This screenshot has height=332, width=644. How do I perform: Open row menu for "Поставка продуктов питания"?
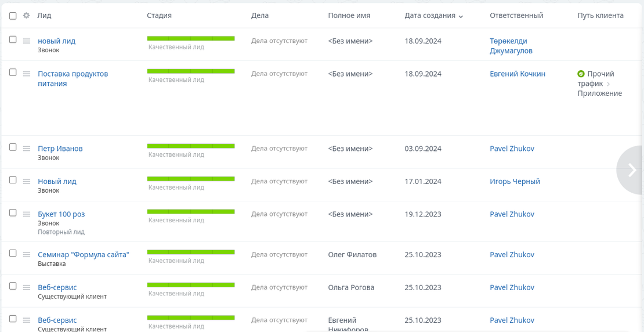point(26,74)
